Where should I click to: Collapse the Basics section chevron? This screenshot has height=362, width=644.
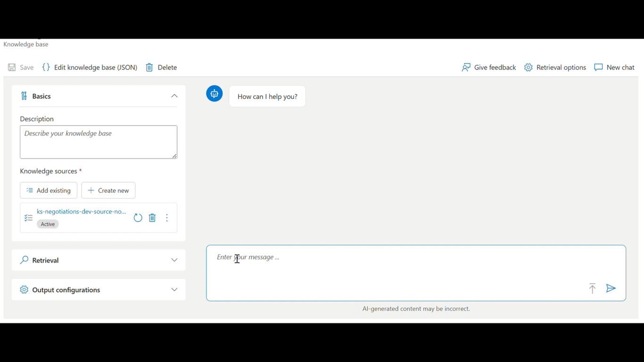[174, 96]
